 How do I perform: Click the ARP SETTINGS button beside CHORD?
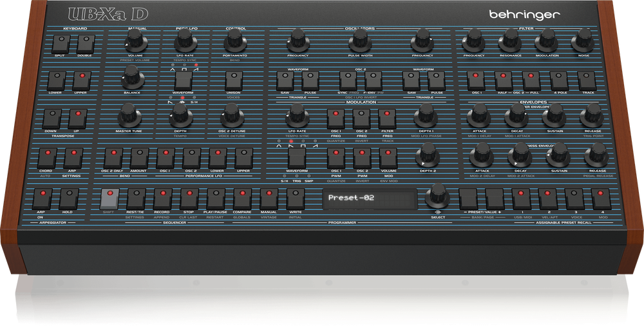tap(73, 158)
